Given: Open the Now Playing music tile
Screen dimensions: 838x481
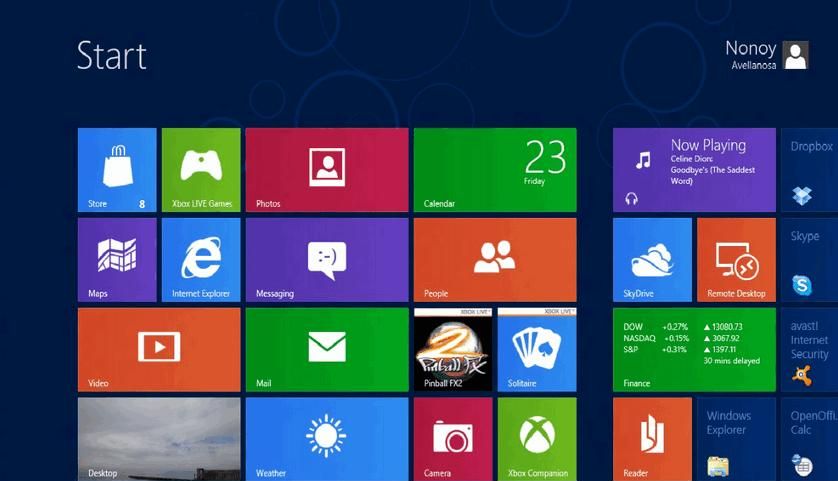Looking at the screenshot, I should (x=694, y=170).
